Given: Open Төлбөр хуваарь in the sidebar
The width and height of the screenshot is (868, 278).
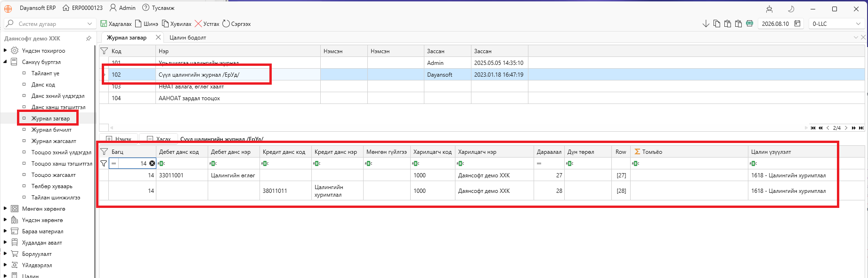Looking at the screenshot, I should [52, 186].
